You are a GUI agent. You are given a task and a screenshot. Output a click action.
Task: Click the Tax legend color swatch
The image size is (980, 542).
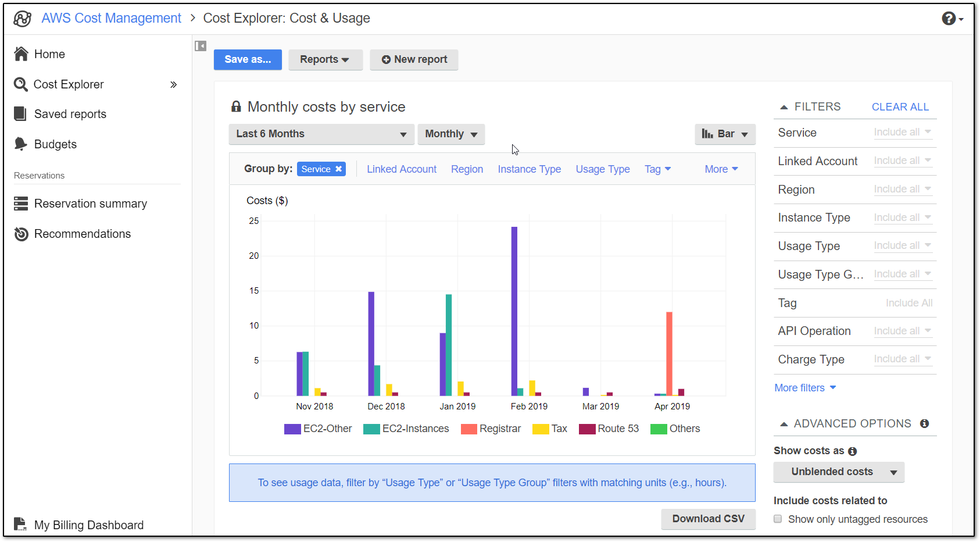(541, 429)
